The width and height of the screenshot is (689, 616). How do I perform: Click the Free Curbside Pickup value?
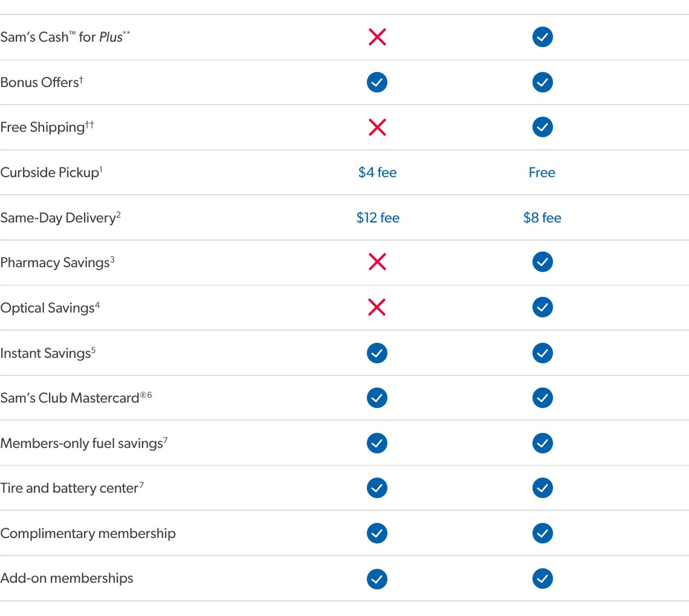[542, 173]
